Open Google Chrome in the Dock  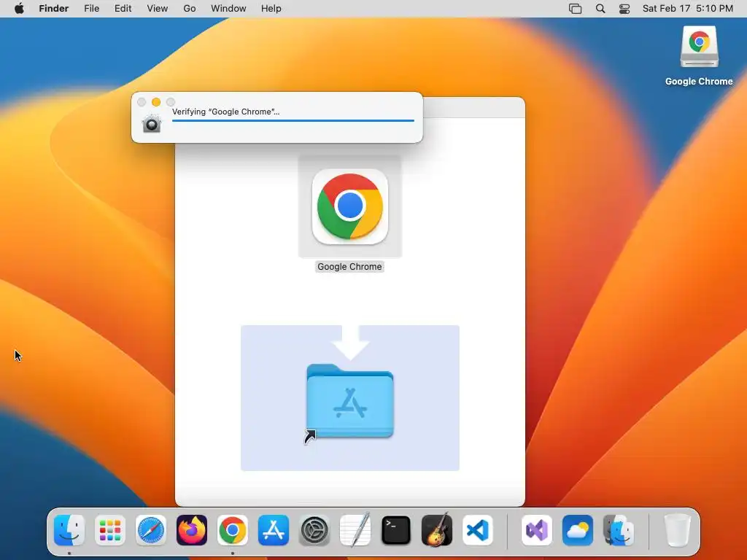[233, 530]
